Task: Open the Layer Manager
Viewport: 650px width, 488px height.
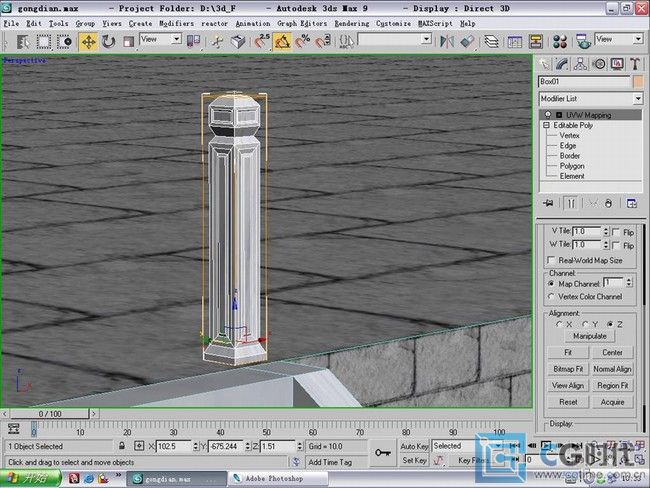Action: [x=492, y=41]
